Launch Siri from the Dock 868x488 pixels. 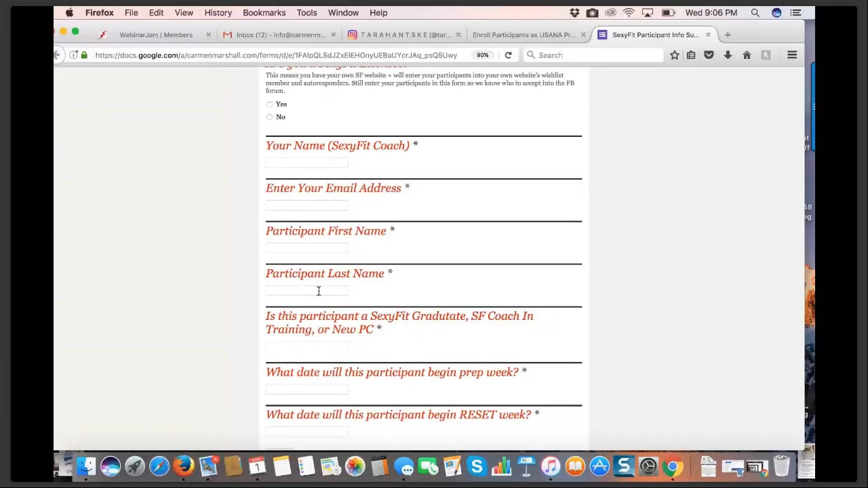[x=111, y=466]
